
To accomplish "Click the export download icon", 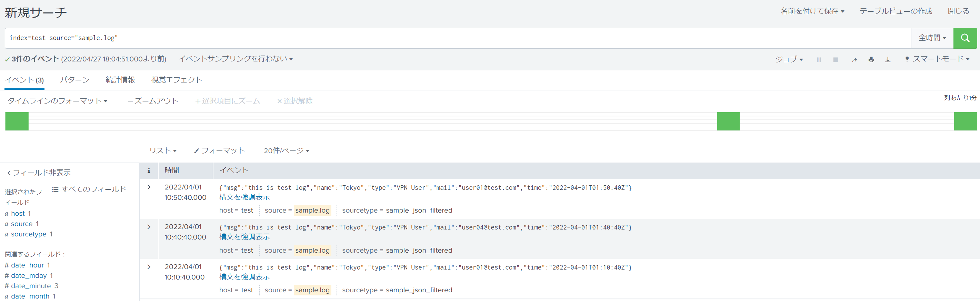I will coord(888,60).
